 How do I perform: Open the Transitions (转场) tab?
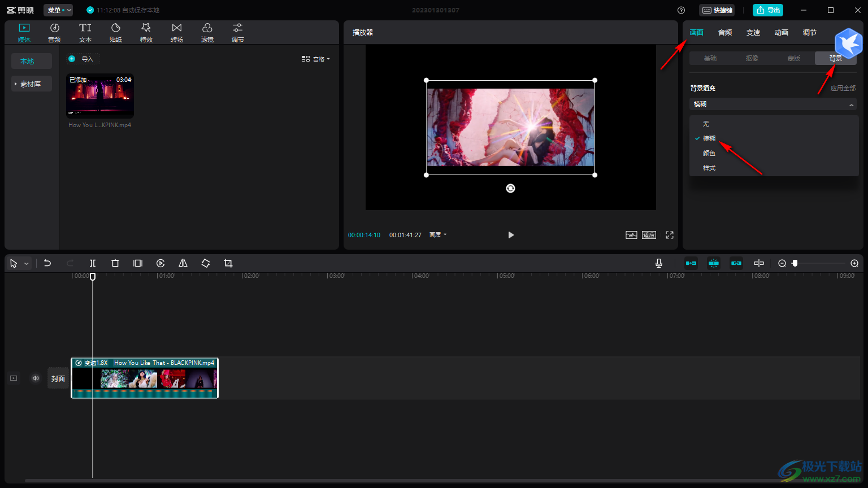point(177,33)
